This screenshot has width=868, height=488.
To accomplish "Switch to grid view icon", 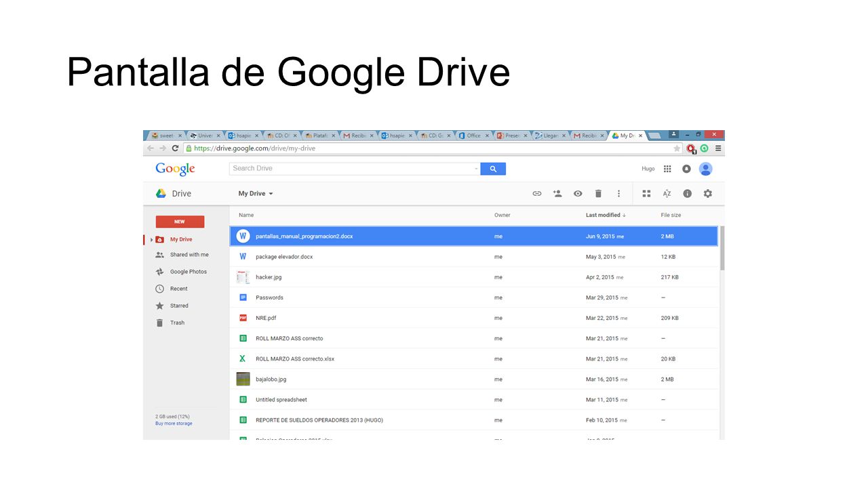I will [646, 194].
